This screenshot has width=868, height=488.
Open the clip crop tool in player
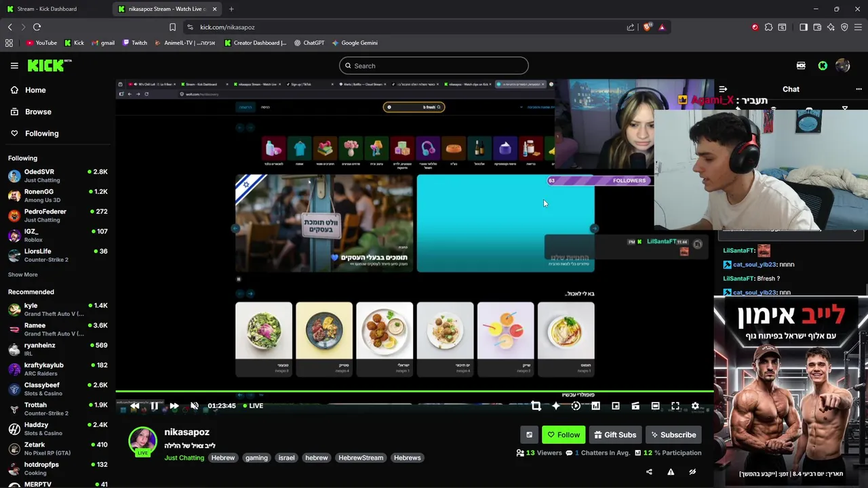536,406
